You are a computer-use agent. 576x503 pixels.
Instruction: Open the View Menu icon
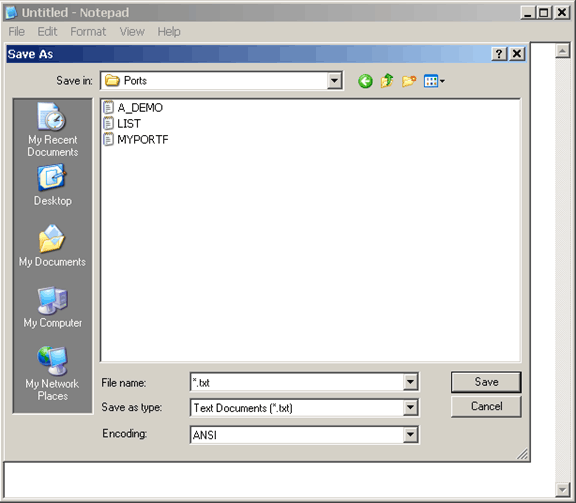tap(434, 81)
